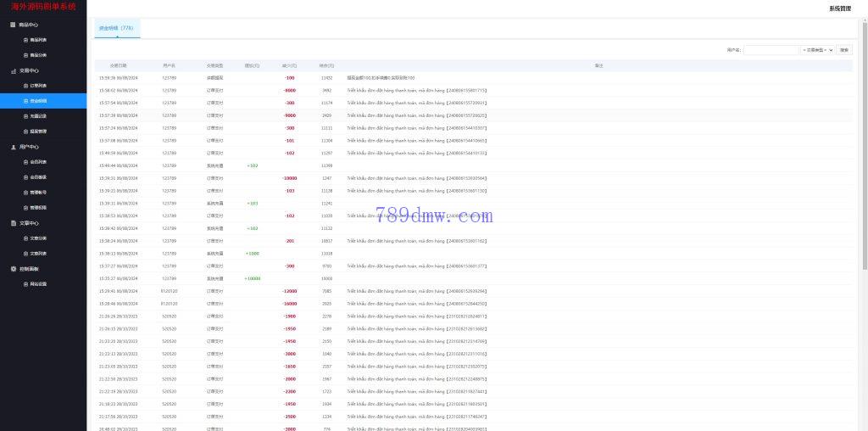The image size is (868, 431).
Task: Click the icon beside 商品列表
Action: pos(25,40)
